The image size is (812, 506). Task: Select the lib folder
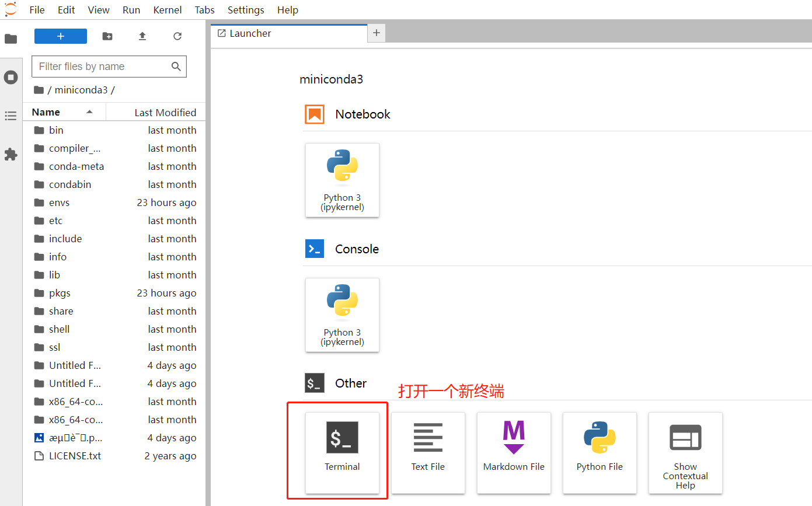point(114,275)
